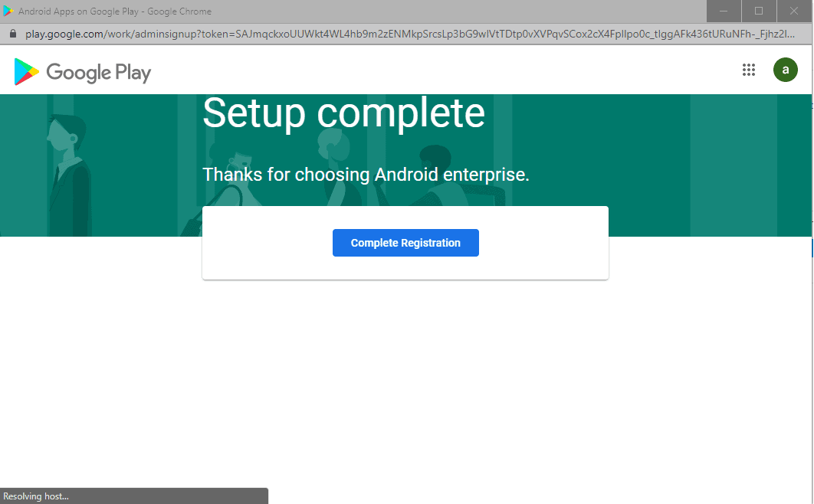This screenshot has height=504, width=814.
Task: Open the Google apps grid menu
Action: coord(749,70)
